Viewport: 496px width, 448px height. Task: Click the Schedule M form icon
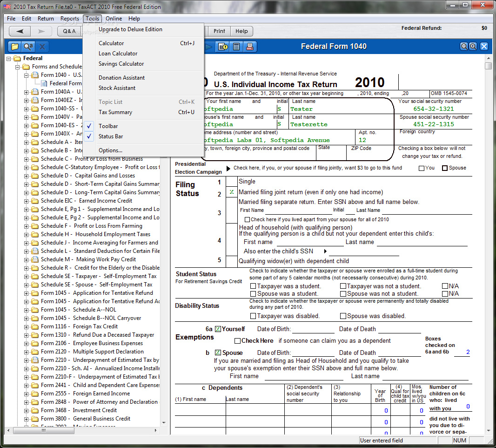coord(35,259)
